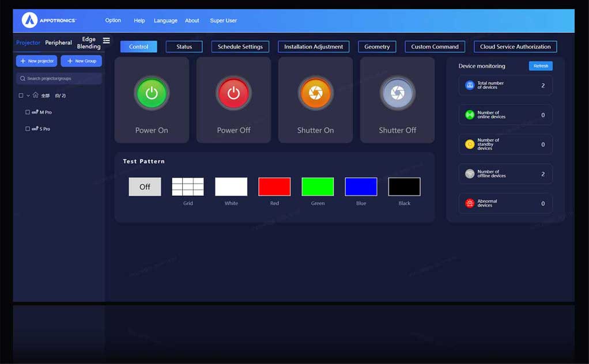Click the Search projector/groups field
589x364 pixels.
pyautogui.click(x=59, y=78)
